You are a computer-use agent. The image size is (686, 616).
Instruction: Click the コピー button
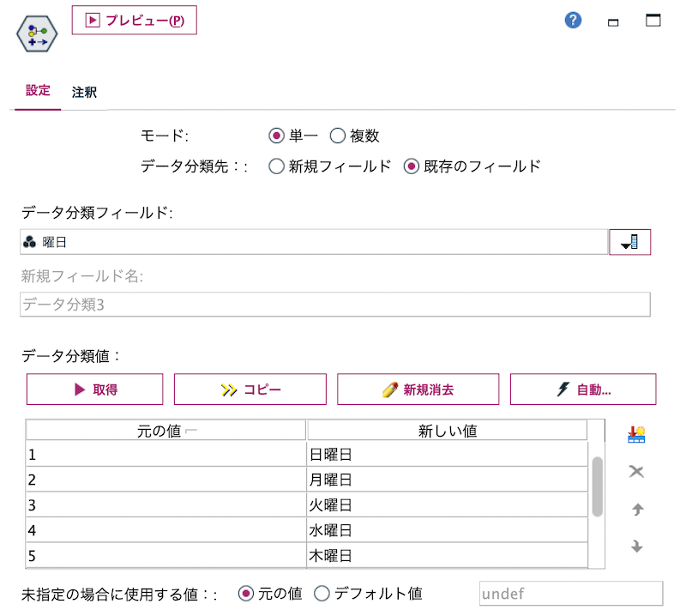point(250,389)
